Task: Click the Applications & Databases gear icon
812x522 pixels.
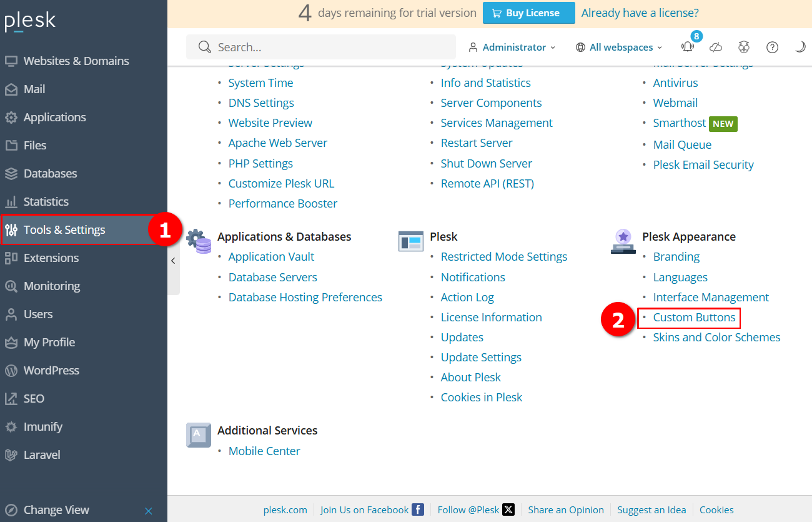Action: tap(199, 241)
